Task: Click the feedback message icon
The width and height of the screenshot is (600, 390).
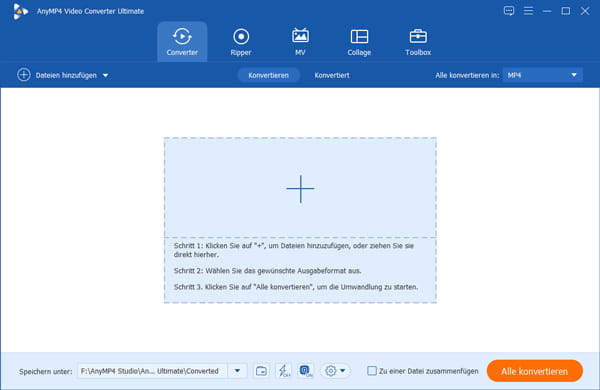Action: [x=509, y=11]
